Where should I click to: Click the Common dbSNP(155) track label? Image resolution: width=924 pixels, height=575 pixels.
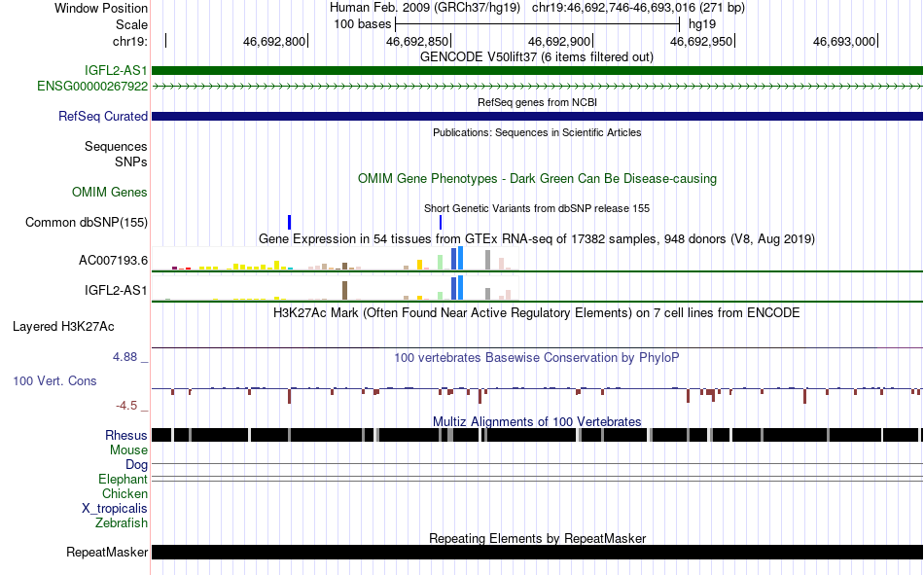87,223
